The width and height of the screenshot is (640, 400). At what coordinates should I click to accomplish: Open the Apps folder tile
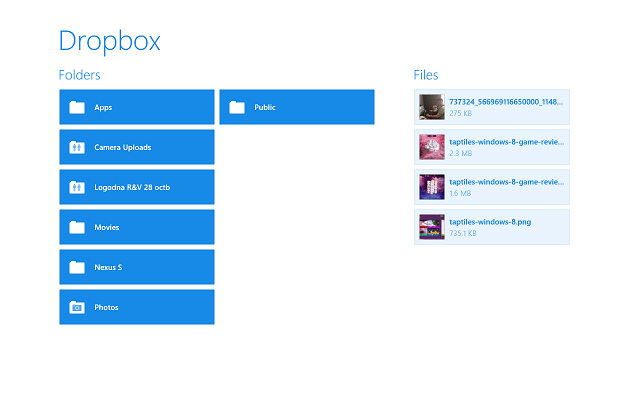click(x=137, y=107)
